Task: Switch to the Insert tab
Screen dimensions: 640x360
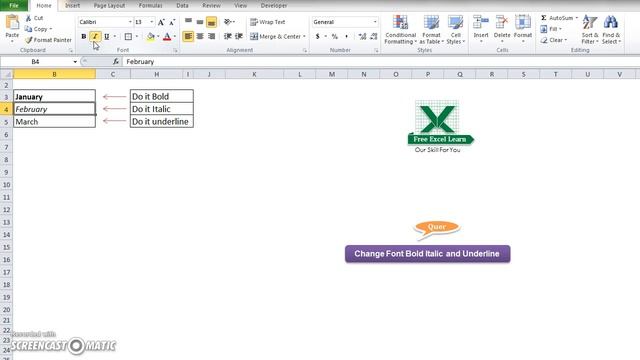Action: click(x=73, y=6)
